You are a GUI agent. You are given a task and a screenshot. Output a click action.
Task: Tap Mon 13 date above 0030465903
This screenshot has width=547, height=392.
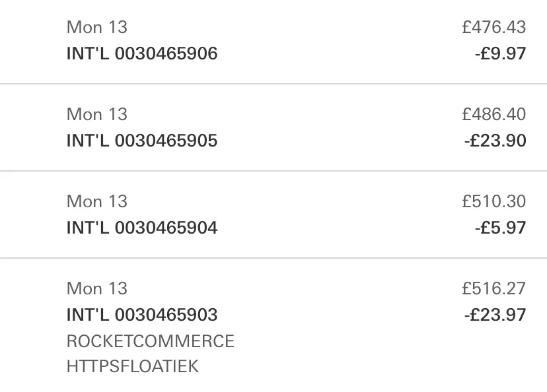click(x=97, y=288)
